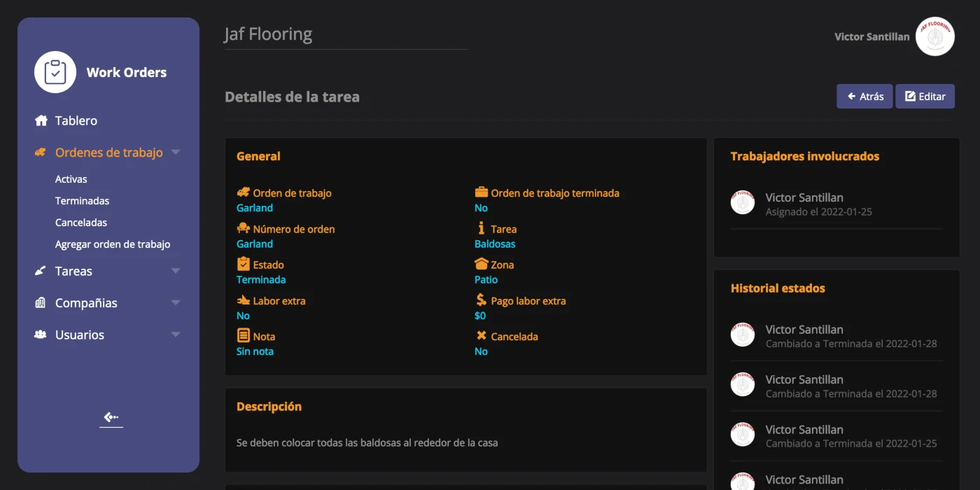This screenshot has width=980, height=490.
Task: Click the Atrás button
Action: 864,96
